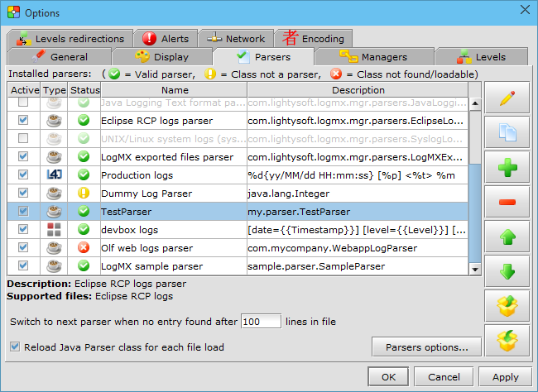Screen dimensions: 538x392
Task: Click the Apply button
Action: pyautogui.click(x=505, y=377)
